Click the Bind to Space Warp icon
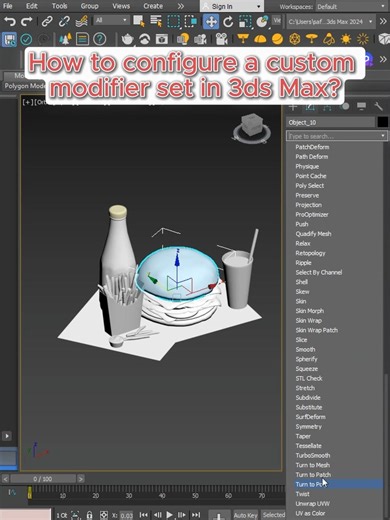Image resolution: width=390 pixels, height=520 pixels. pyautogui.click(x=81, y=22)
